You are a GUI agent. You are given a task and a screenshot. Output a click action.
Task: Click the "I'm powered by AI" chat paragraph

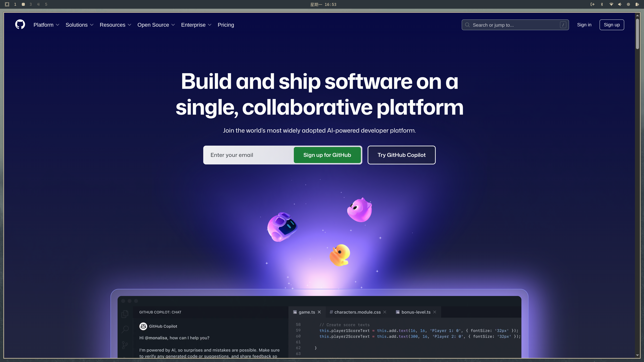click(209, 353)
